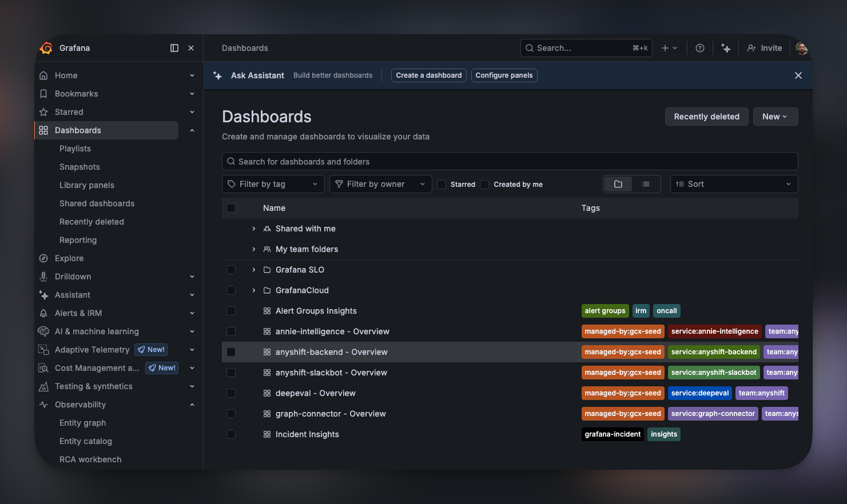Open the help question mark icon
Screen dimensions: 847x504
700,48
